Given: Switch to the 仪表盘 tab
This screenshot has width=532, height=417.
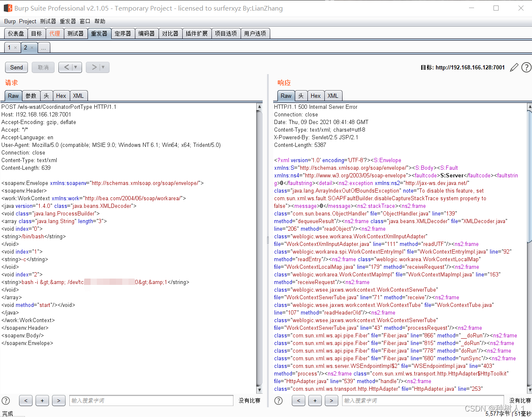Looking at the screenshot, I should 16,33.
